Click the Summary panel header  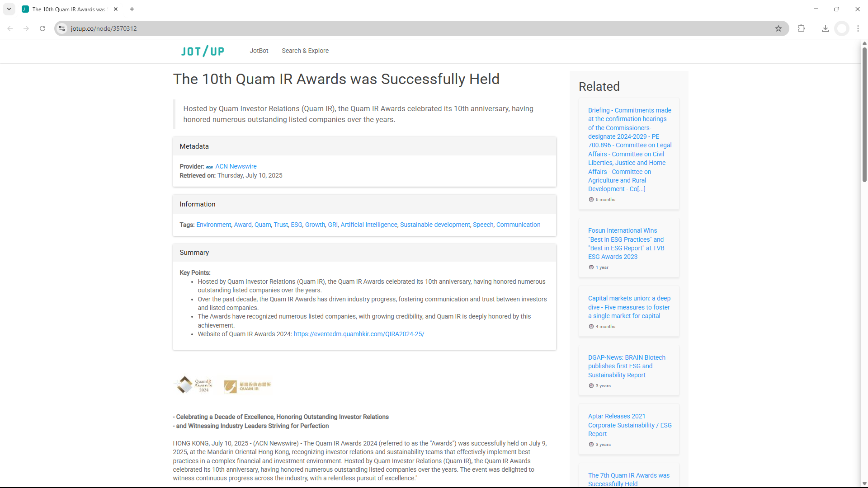364,253
